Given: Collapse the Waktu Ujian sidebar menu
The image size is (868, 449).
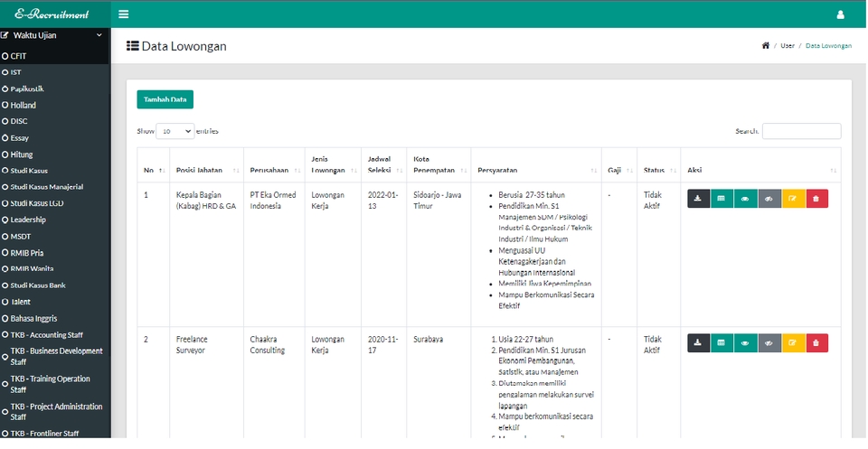Looking at the screenshot, I should point(55,35).
